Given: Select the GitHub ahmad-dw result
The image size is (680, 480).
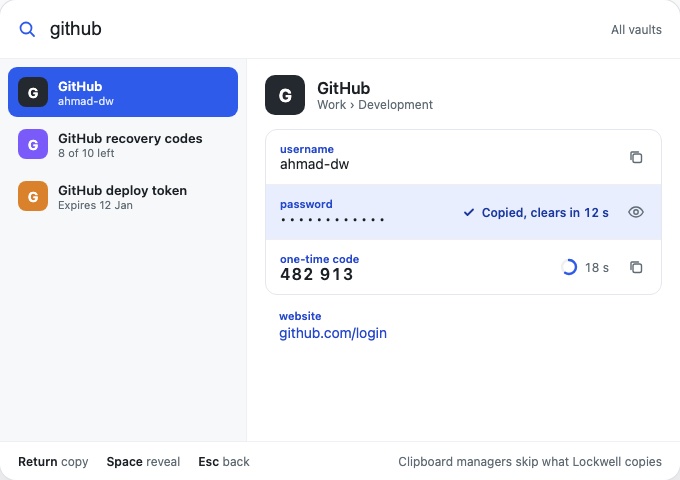Looking at the screenshot, I should (x=123, y=92).
